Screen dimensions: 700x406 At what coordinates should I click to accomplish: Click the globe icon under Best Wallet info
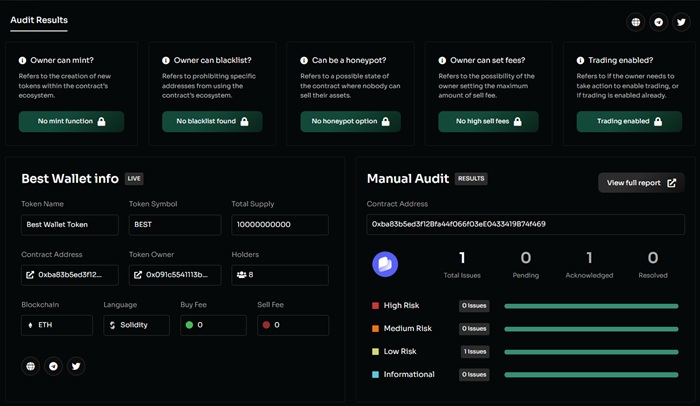(30, 366)
